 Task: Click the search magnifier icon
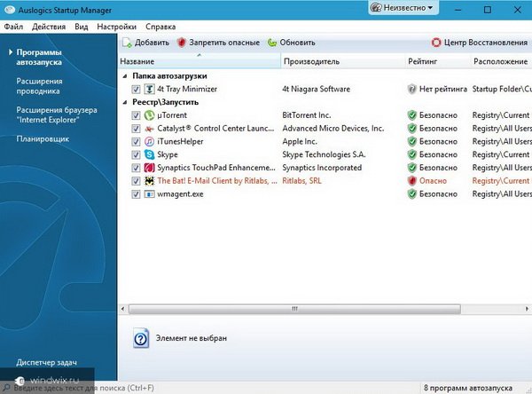[x=6, y=388]
